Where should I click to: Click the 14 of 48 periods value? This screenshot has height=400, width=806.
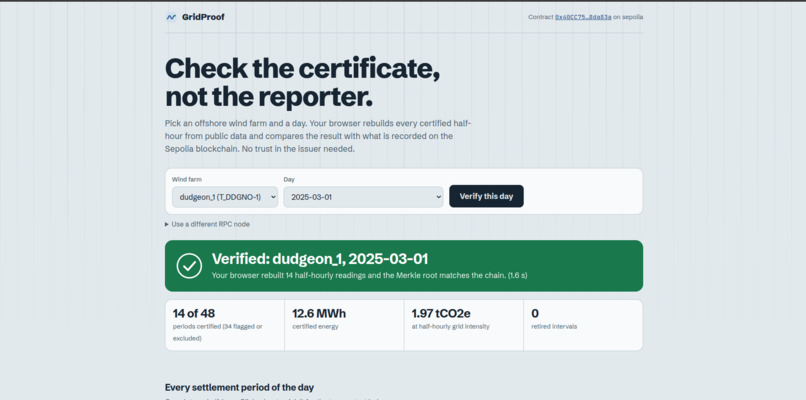(x=194, y=313)
